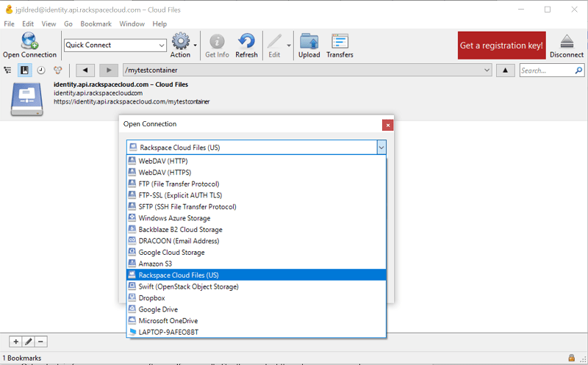The image size is (588, 365).
Task: Open the Window menu
Action: pos(132,24)
